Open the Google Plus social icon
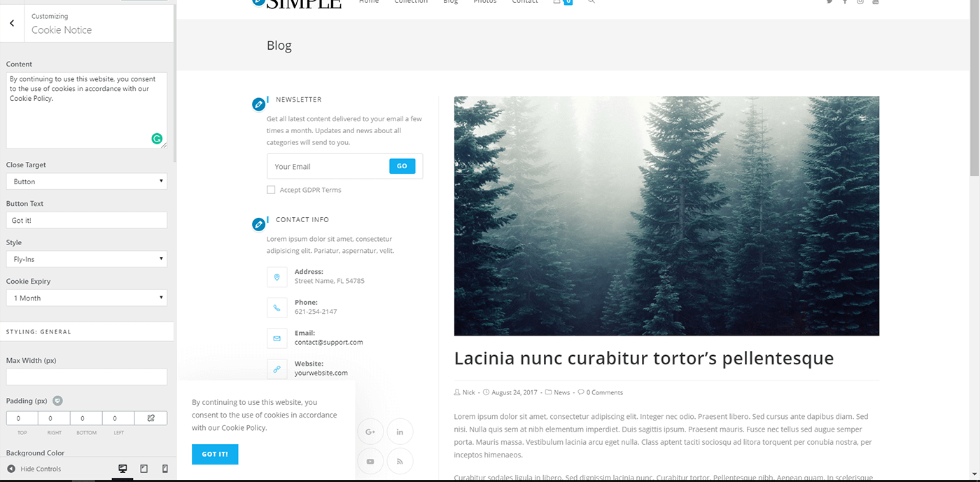 click(x=370, y=432)
